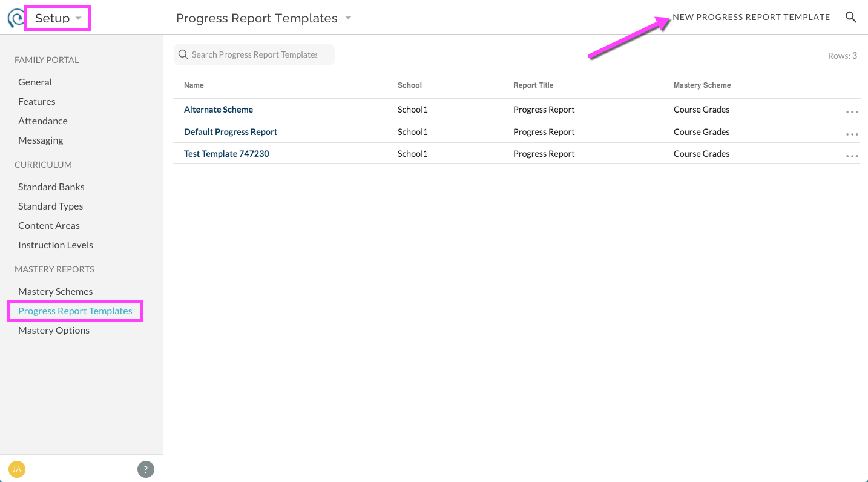
Task: Open row actions for Test Template 747230
Action: pos(852,156)
